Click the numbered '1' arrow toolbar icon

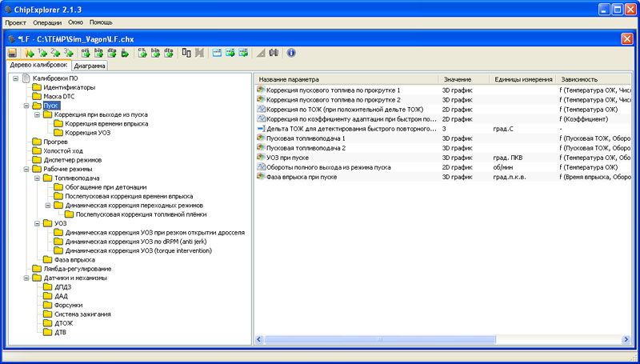coord(42,53)
